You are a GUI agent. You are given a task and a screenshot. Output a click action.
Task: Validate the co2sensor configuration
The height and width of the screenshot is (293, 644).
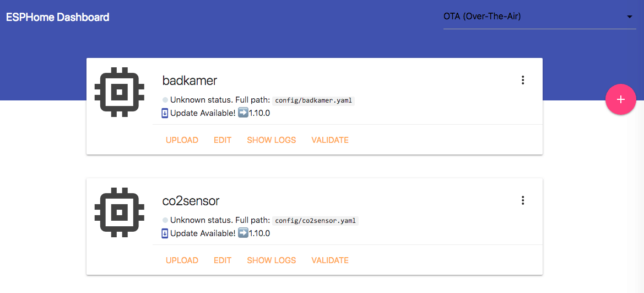(x=330, y=260)
